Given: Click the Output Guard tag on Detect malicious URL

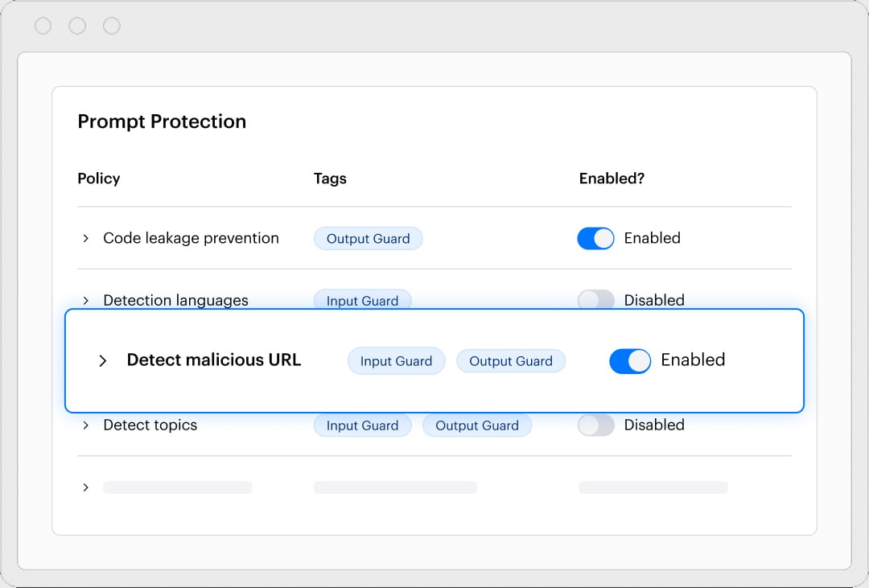Looking at the screenshot, I should pos(511,360).
